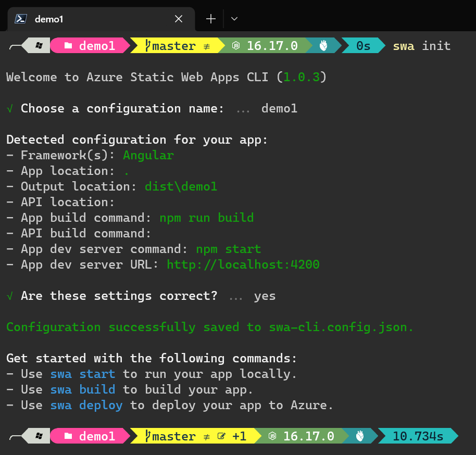476x455 pixels.
Task: Click the hand icon in the top prompt
Action: coord(323,45)
